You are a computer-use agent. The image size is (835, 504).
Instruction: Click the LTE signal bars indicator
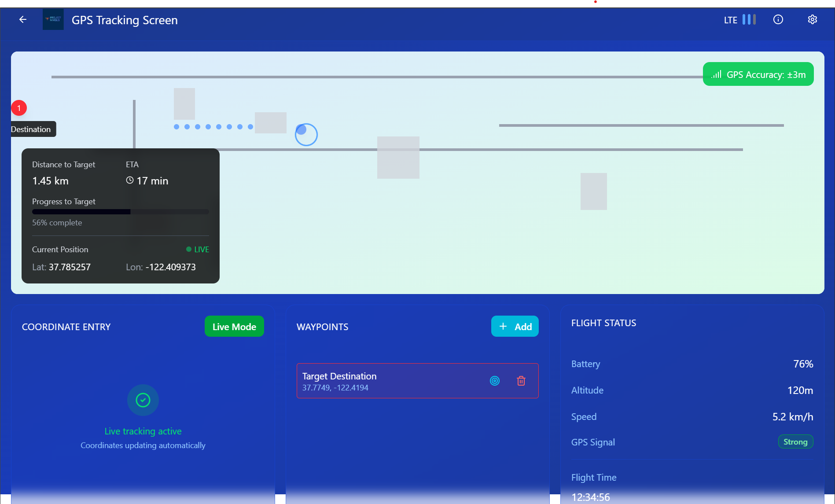(749, 19)
